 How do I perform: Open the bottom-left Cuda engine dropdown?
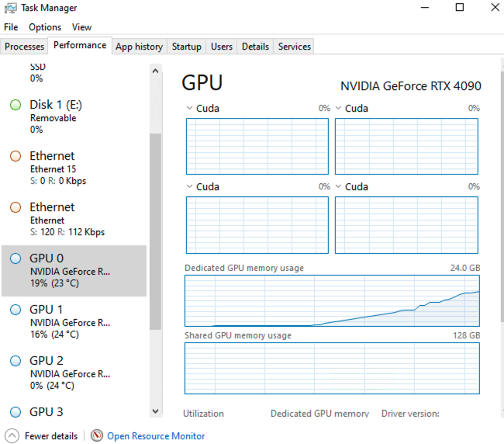(x=190, y=187)
